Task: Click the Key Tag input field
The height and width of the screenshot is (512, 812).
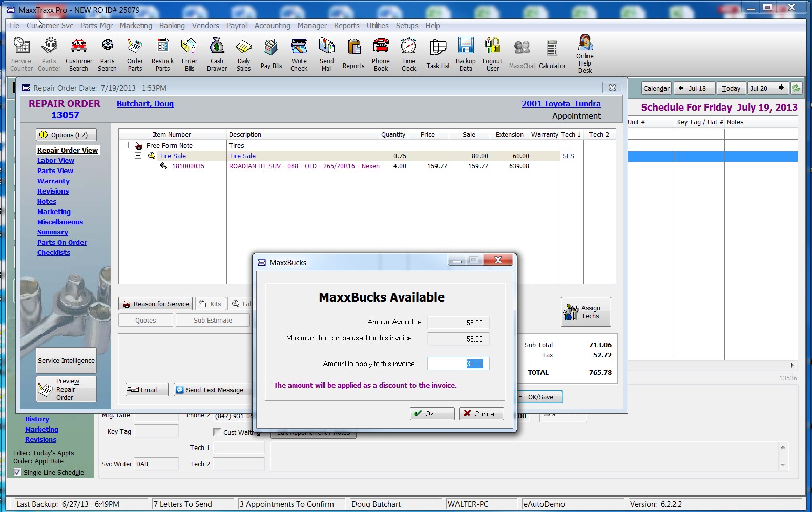Action: point(156,431)
